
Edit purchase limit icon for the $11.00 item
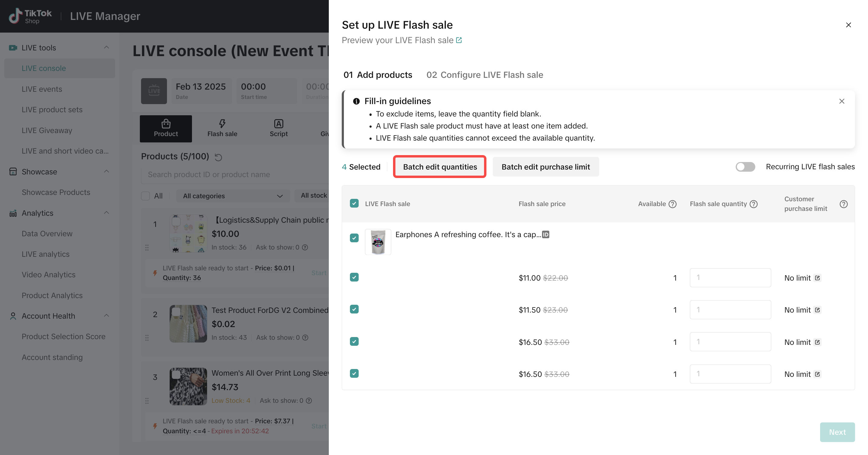817,278
